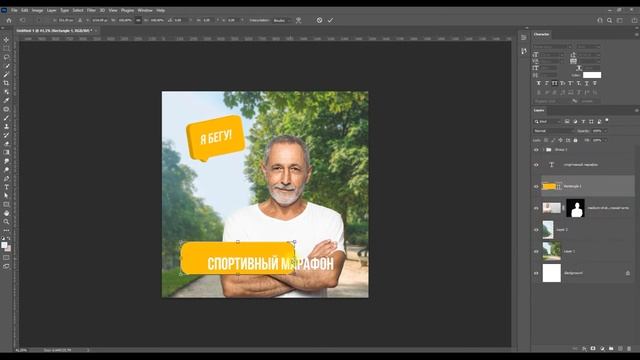Select the Rectangle 1 layer thumbnail
This screenshot has height=360, width=640.
549,187
